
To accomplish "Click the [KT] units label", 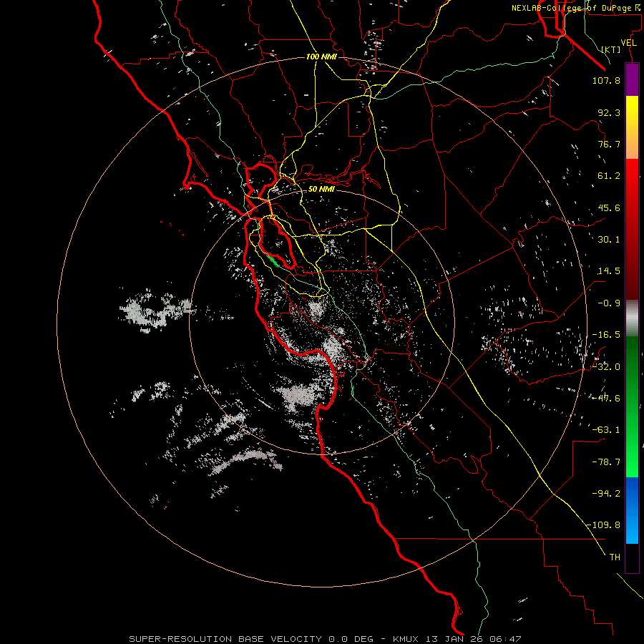I will point(611,49).
